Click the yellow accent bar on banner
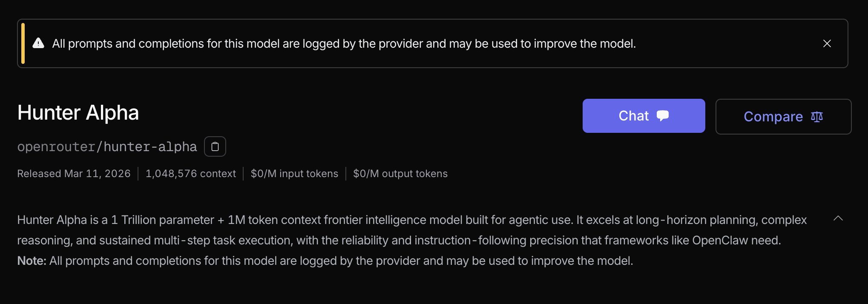Image resolution: width=868 pixels, height=304 pixels. (23, 43)
